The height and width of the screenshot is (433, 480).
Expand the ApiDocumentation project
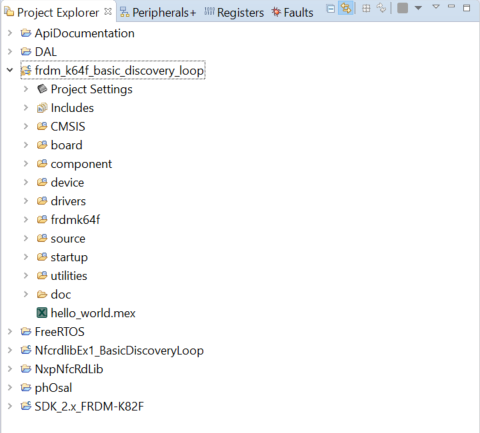pyautogui.click(x=10, y=33)
